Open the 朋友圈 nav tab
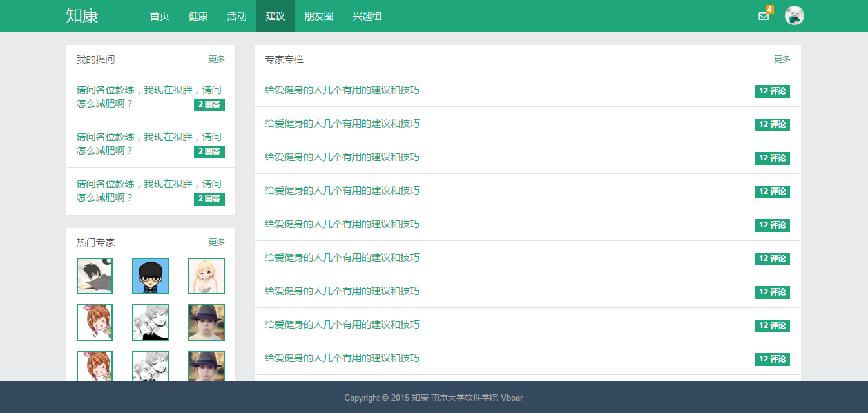 click(319, 15)
